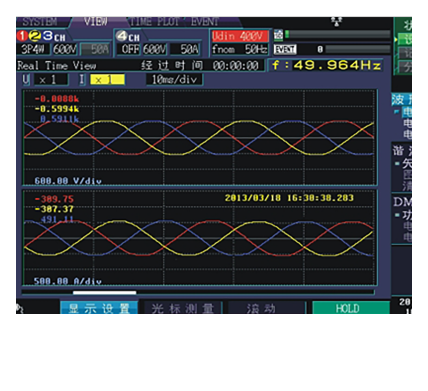The height and width of the screenshot is (391, 428).
Task: Click the yellow channel 2 indicator icon
Action: (x=34, y=36)
